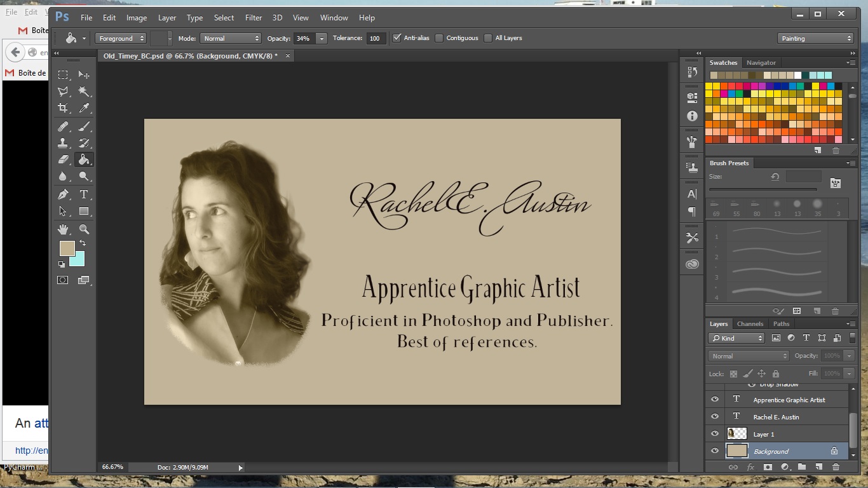Select the Hand tool

[x=63, y=229]
